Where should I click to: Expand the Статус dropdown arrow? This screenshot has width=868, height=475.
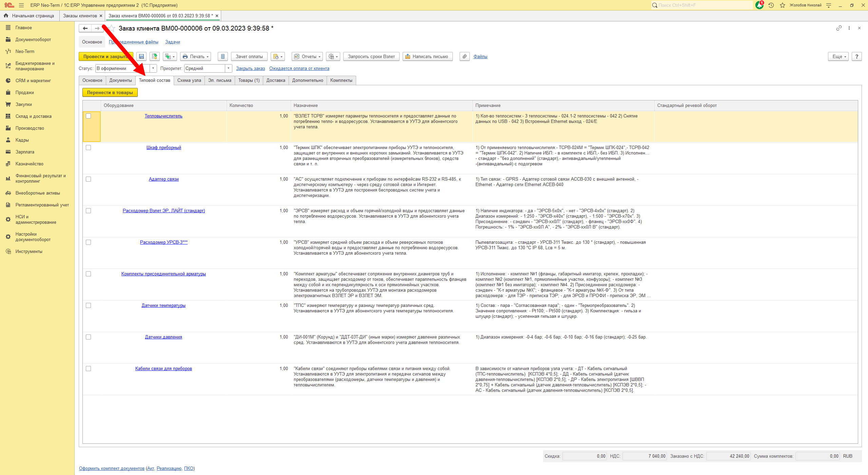click(x=153, y=69)
